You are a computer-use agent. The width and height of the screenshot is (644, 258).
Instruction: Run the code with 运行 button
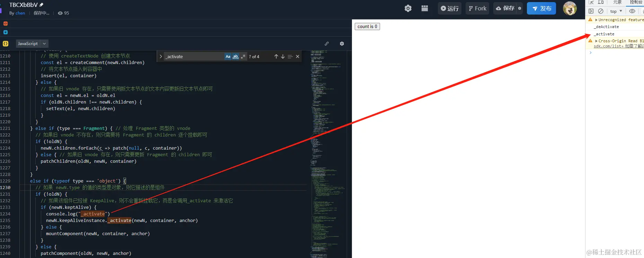[450, 8]
